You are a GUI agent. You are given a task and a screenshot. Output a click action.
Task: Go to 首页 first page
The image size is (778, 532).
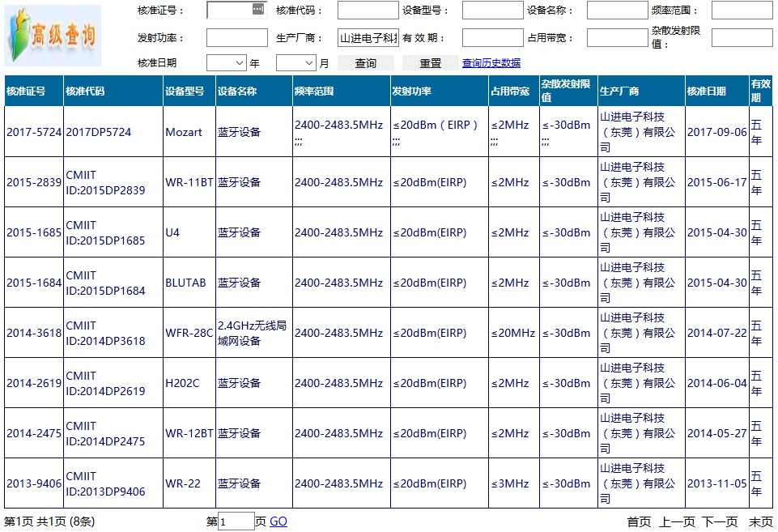point(639,522)
